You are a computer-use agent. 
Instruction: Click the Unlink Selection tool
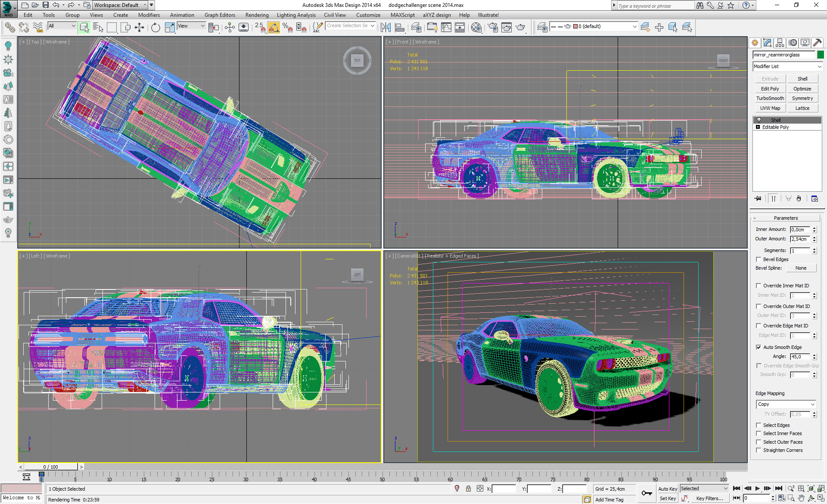coord(24,27)
